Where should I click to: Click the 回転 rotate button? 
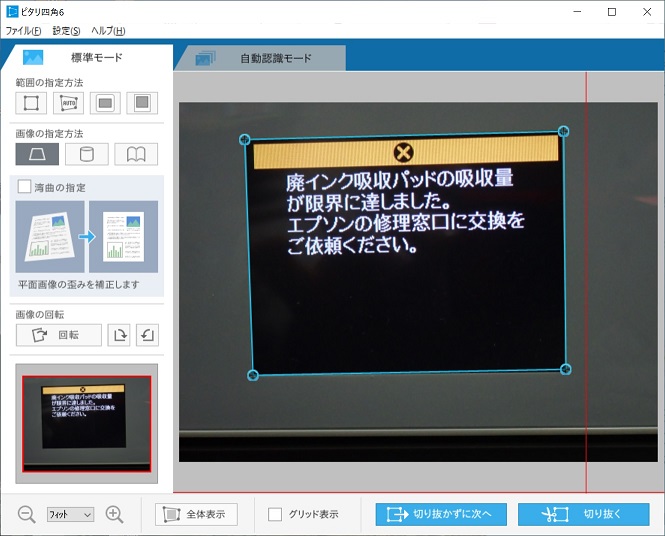click(59, 335)
